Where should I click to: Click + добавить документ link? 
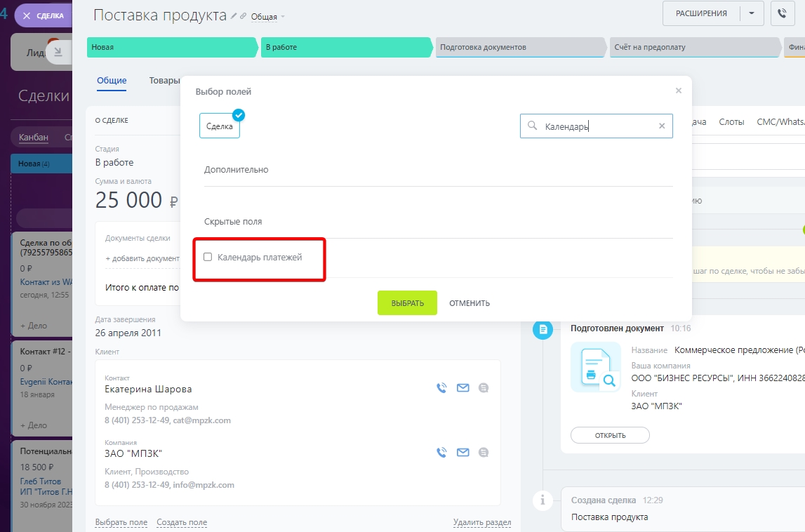pyautogui.click(x=142, y=258)
